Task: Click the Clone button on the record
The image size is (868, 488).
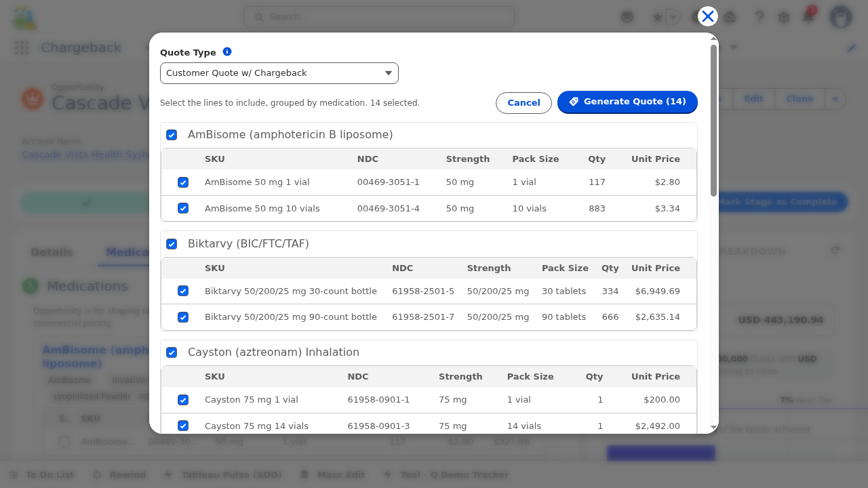Action: pyautogui.click(x=800, y=99)
